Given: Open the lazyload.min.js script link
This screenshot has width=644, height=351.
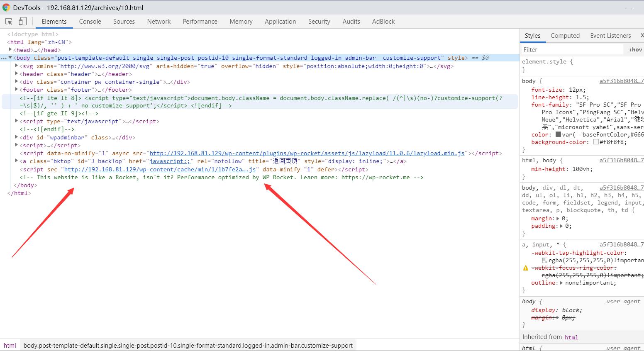Looking at the screenshot, I should tap(307, 154).
